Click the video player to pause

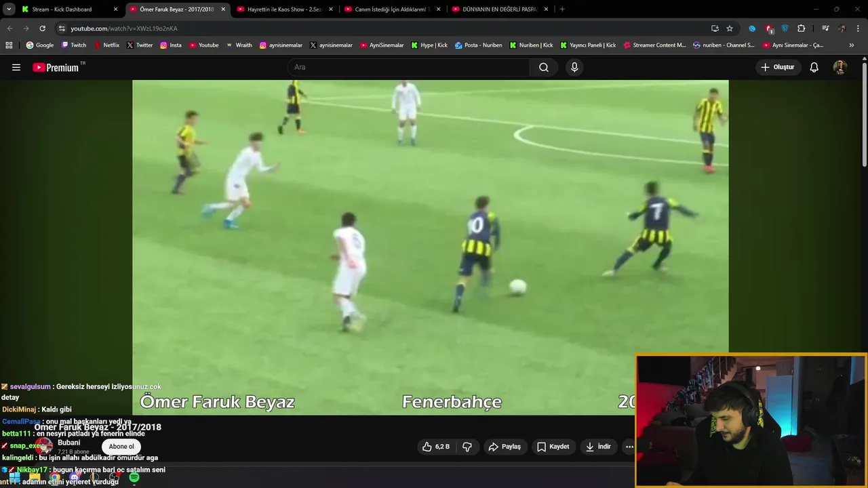pyautogui.click(x=430, y=247)
